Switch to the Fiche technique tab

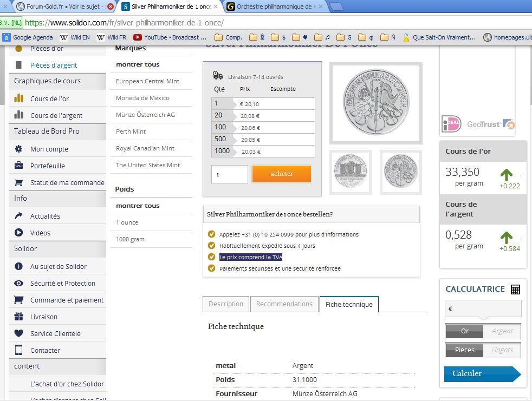tap(349, 304)
